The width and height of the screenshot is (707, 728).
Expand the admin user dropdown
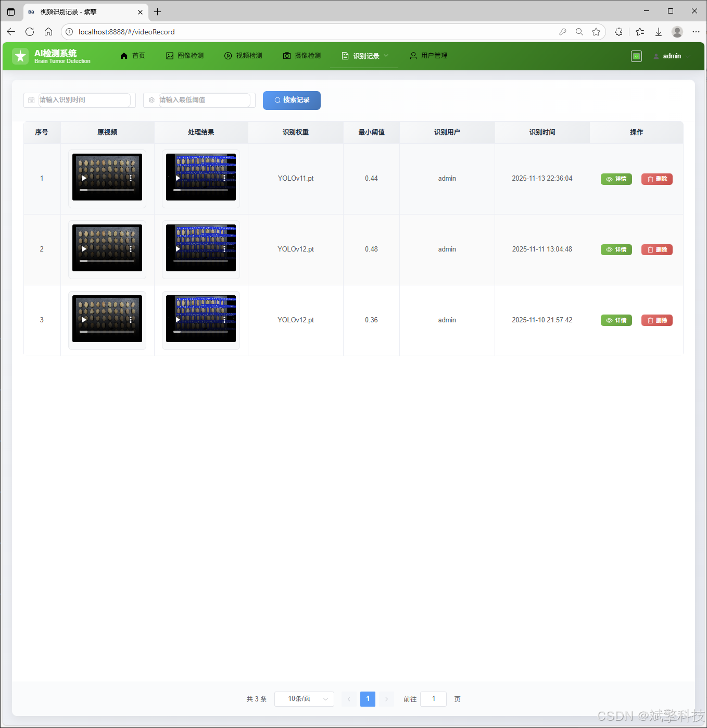coord(672,56)
